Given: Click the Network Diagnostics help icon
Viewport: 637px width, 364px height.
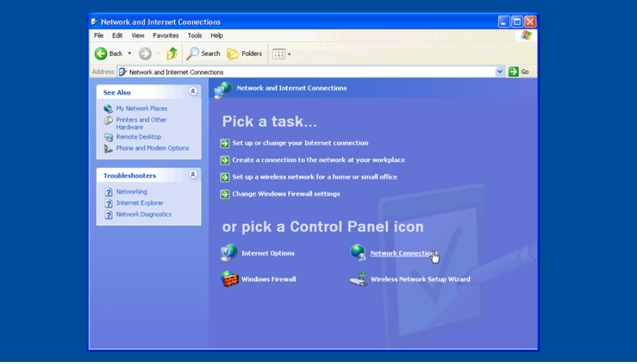Looking at the screenshot, I should [x=108, y=215].
